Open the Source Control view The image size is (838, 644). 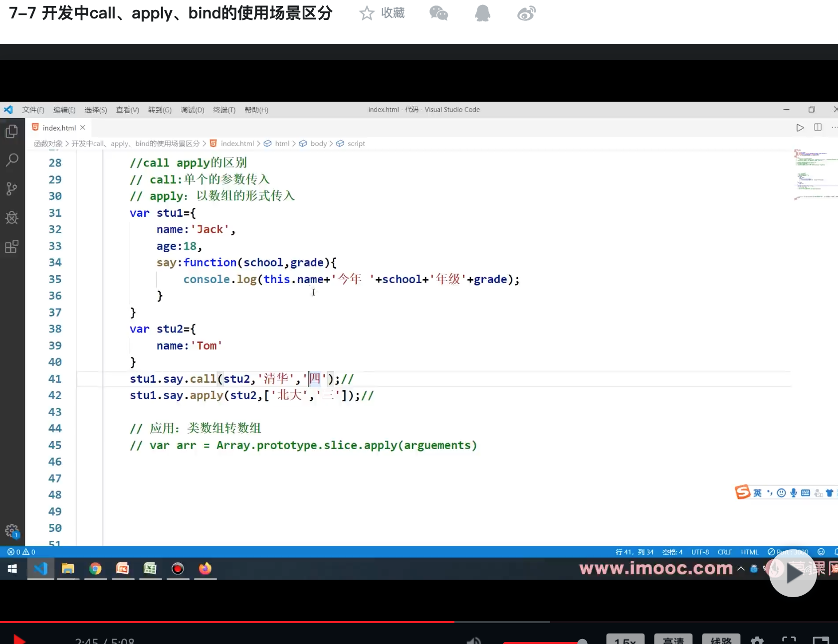point(11,189)
